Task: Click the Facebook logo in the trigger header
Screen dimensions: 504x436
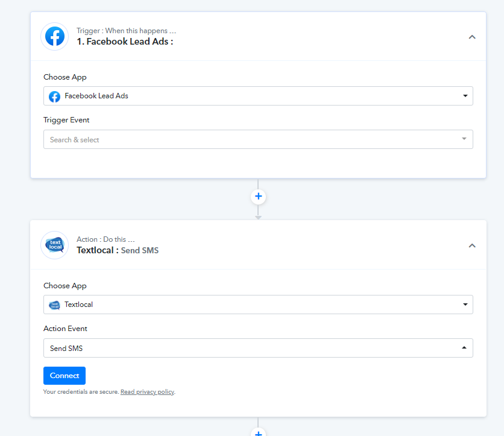Action: click(x=55, y=36)
